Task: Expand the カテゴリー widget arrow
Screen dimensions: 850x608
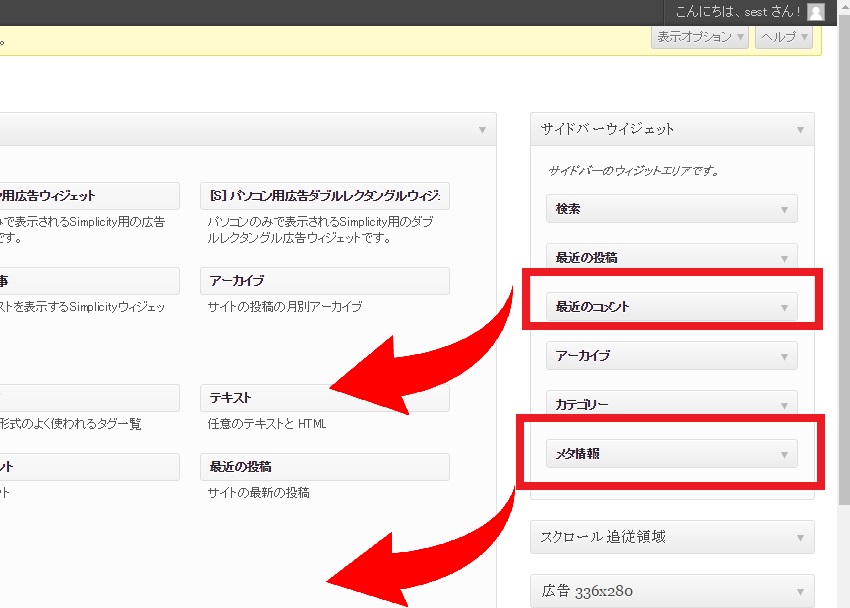Action: tap(784, 405)
